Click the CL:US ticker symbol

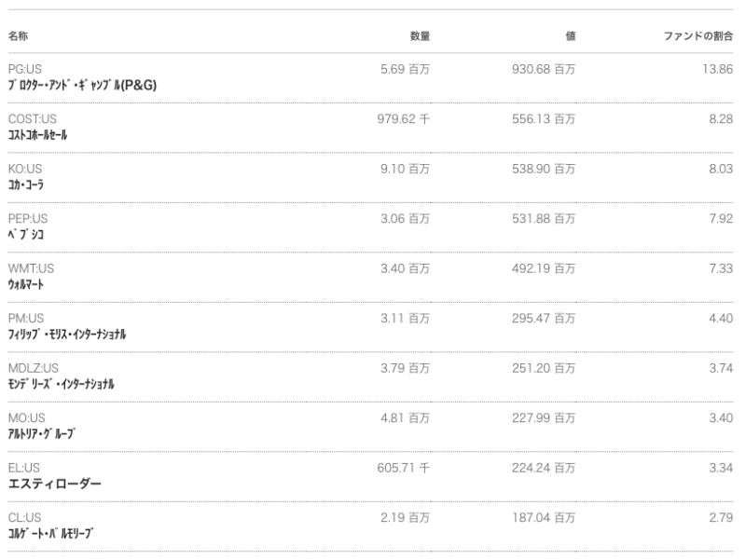(24, 516)
